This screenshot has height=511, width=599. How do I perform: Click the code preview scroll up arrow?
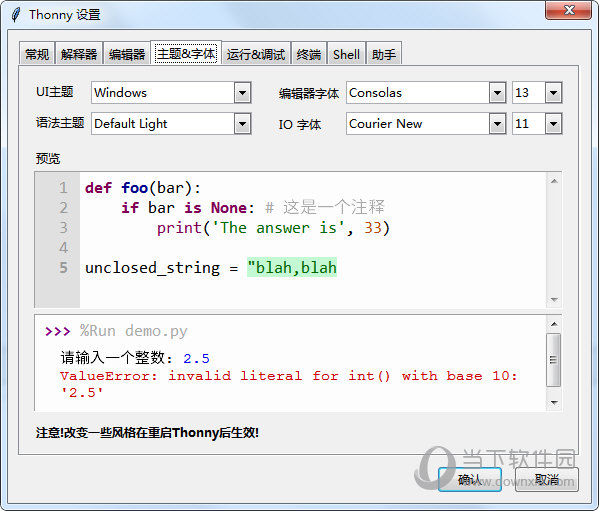tap(554, 181)
